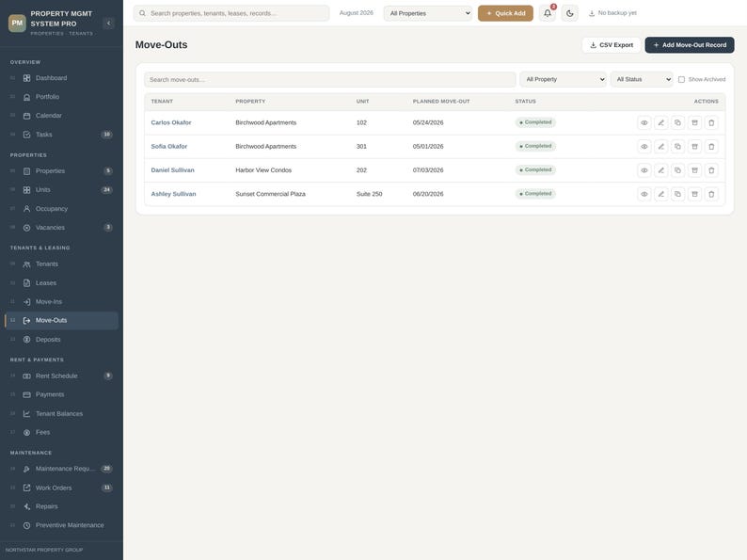Open Payments in sidebar
The image size is (747, 560).
point(61,394)
